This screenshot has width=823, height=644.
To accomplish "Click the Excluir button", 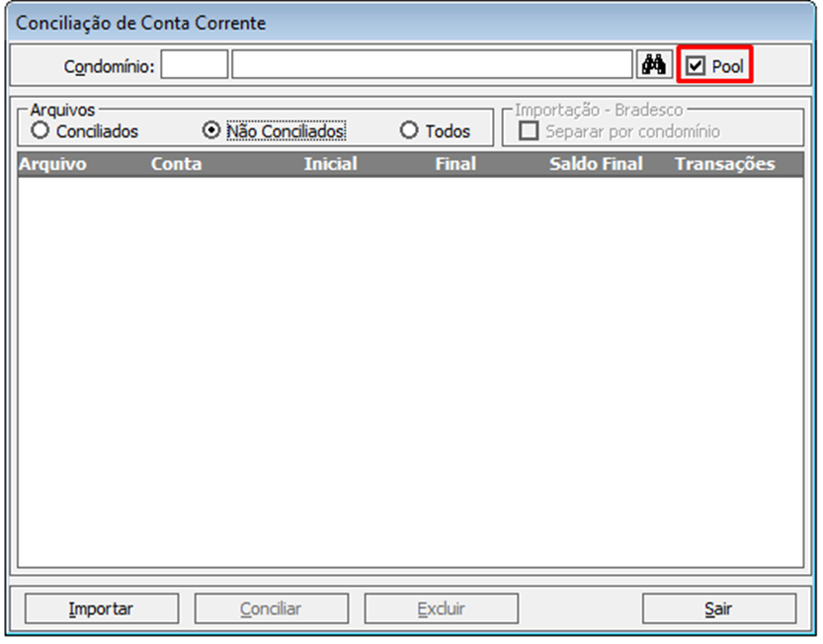I will pos(442,608).
